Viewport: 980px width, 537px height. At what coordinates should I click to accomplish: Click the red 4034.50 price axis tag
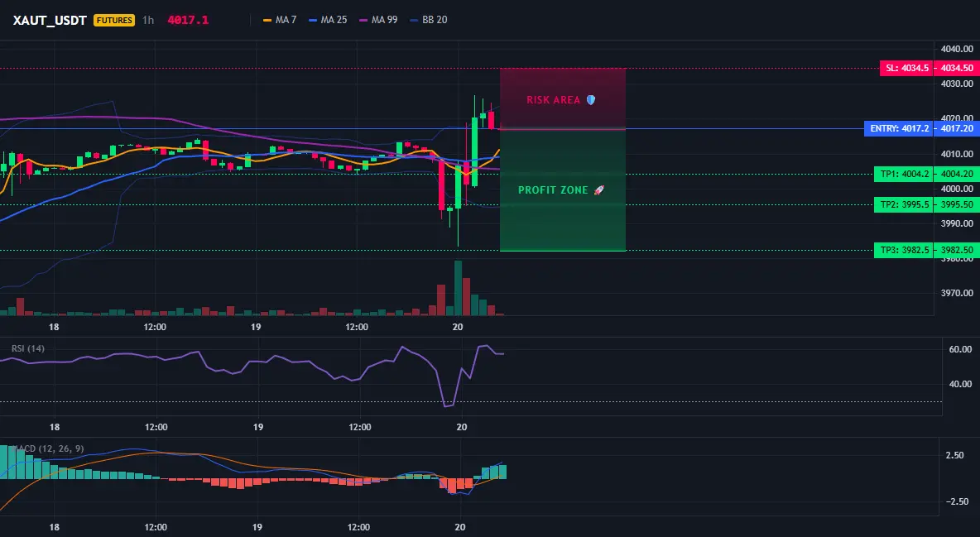[957, 68]
